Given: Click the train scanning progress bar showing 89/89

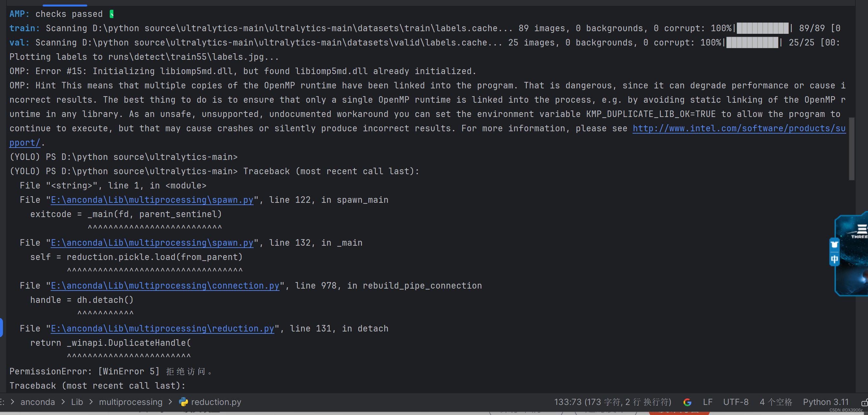Looking at the screenshot, I should tap(762, 28).
